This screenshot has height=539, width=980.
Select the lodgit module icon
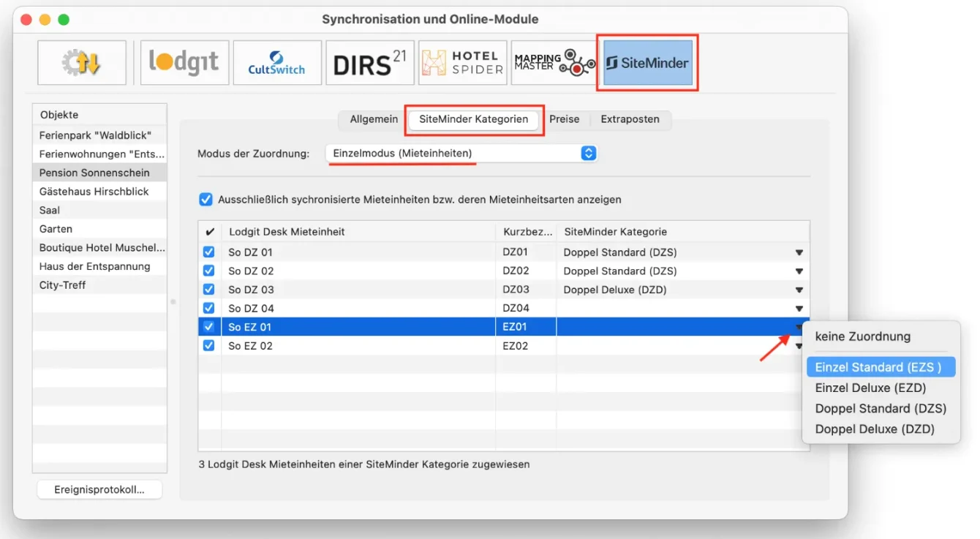[x=184, y=63]
